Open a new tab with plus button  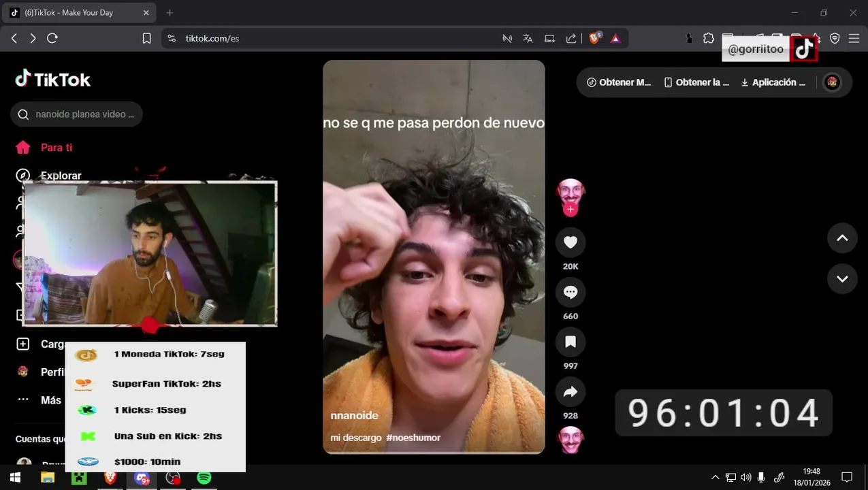[170, 13]
